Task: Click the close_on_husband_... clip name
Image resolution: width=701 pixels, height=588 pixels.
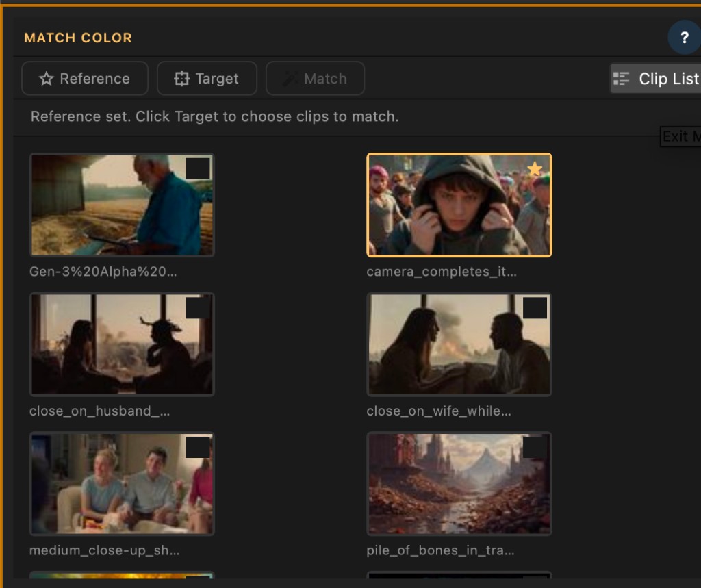Action: pos(100,411)
